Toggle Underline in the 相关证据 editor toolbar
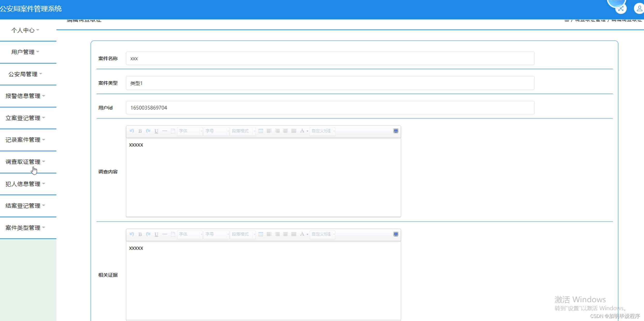 tap(156, 234)
